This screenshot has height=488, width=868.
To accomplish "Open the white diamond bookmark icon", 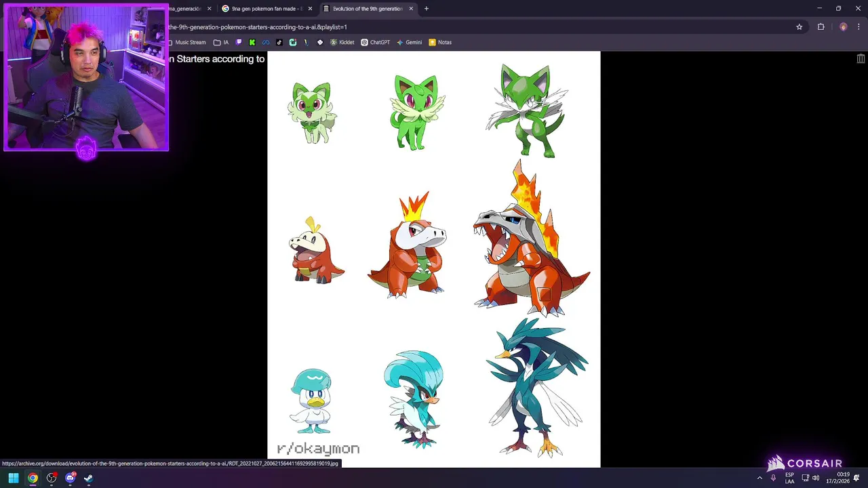I will click(x=320, y=42).
